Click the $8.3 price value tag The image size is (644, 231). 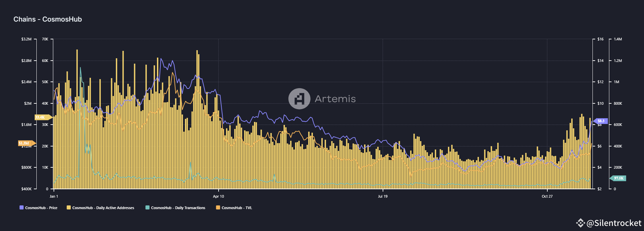tap(601, 121)
